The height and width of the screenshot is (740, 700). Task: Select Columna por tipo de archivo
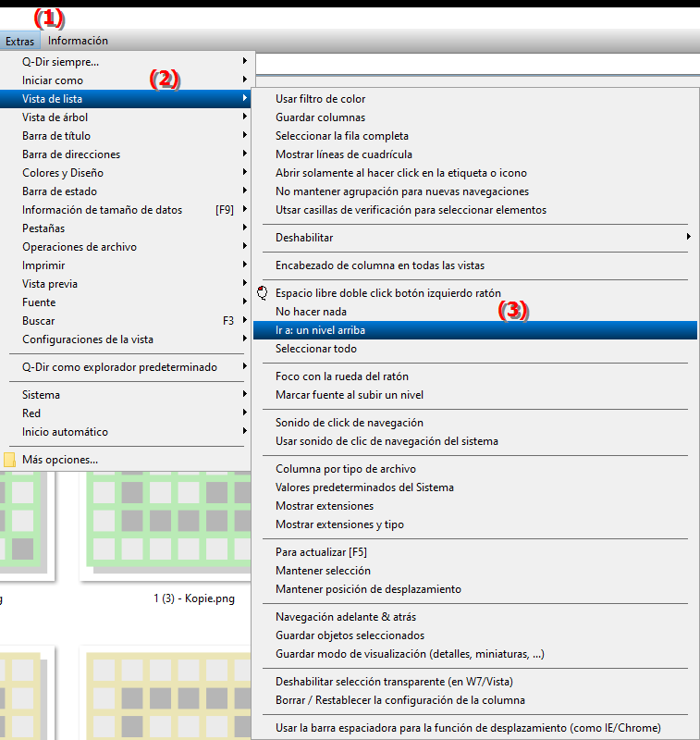pyautogui.click(x=475, y=469)
